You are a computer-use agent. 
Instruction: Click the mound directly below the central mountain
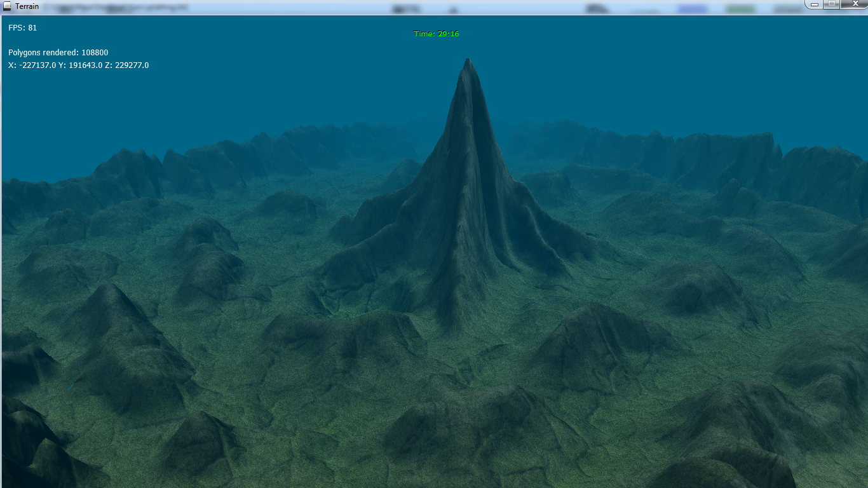(x=343, y=337)
